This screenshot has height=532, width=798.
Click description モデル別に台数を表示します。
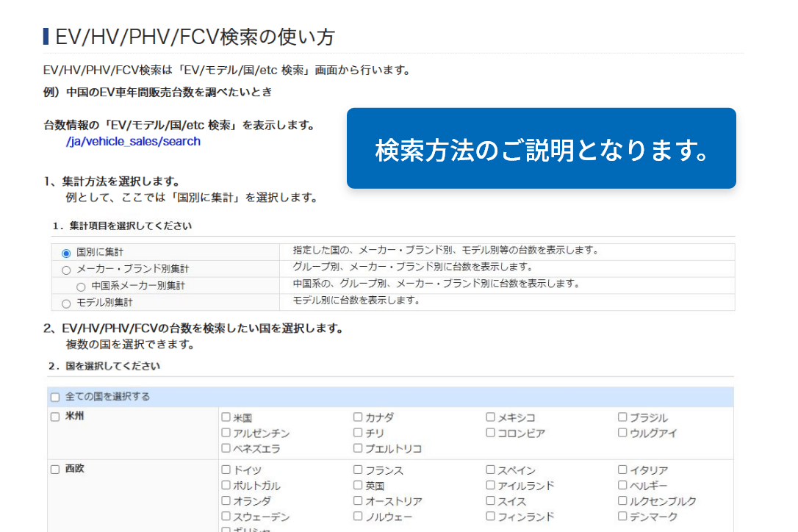point(357,301)
